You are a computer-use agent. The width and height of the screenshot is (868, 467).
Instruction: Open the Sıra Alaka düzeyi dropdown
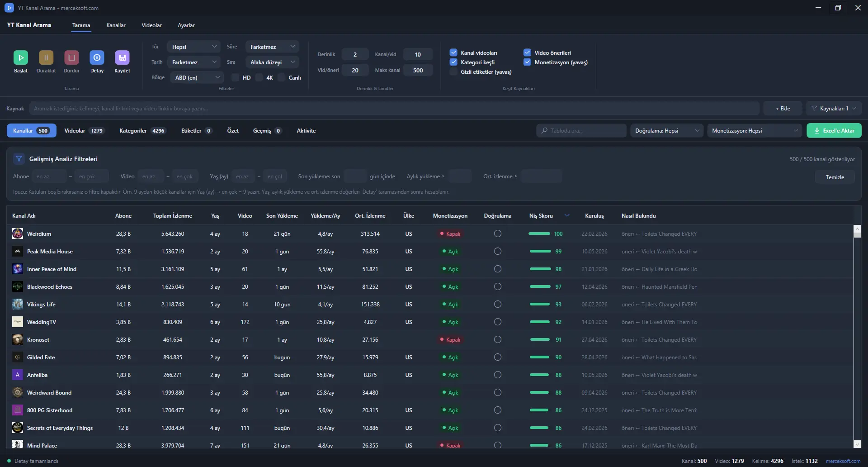click(x=272, y=62)
